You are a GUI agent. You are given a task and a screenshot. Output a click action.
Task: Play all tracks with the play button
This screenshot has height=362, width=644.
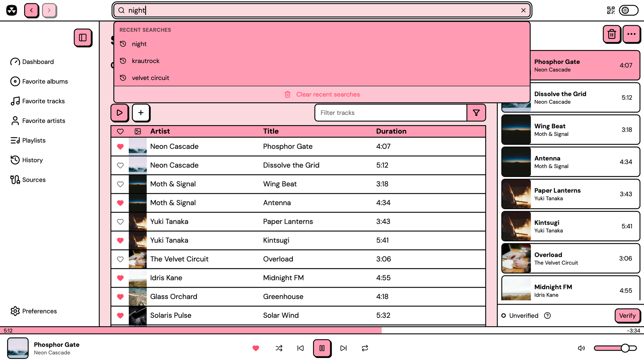click(119, 113)
